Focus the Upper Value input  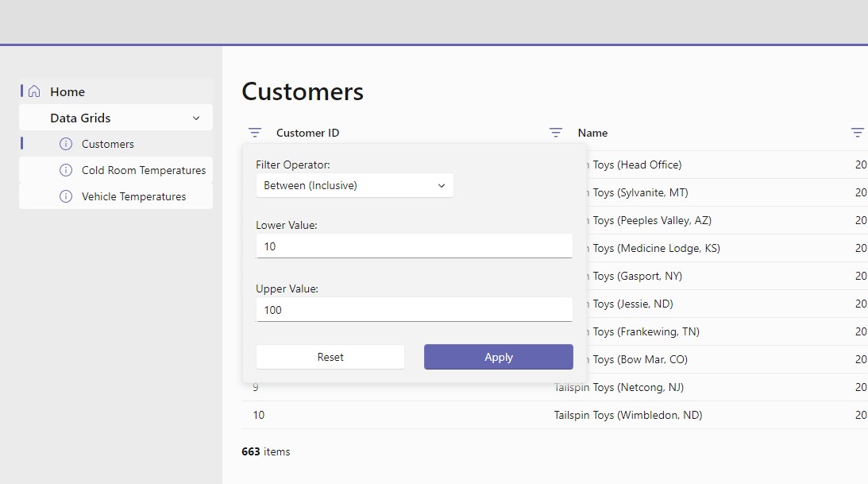tap(414, 310)
